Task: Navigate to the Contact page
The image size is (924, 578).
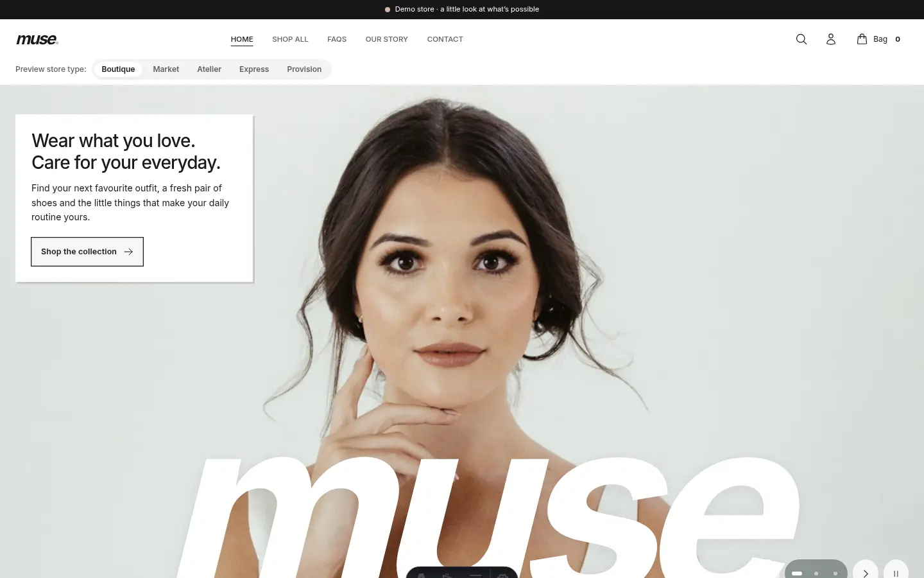Action: tap(445, 39)
